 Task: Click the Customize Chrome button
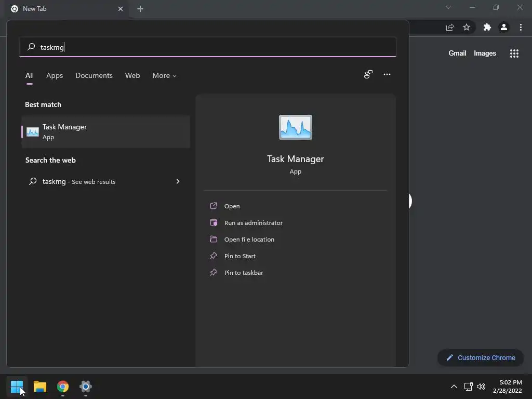[481, 357]
